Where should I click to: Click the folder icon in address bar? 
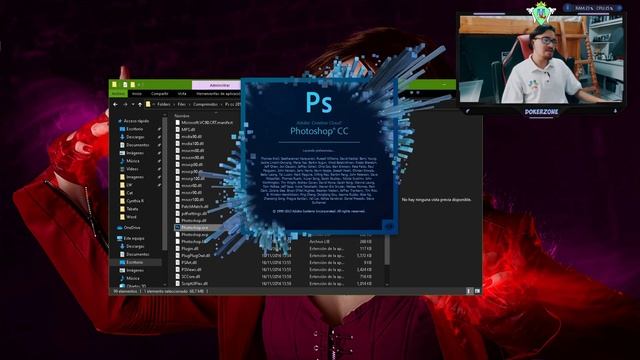pyautogui.click(x=148, y=104)
